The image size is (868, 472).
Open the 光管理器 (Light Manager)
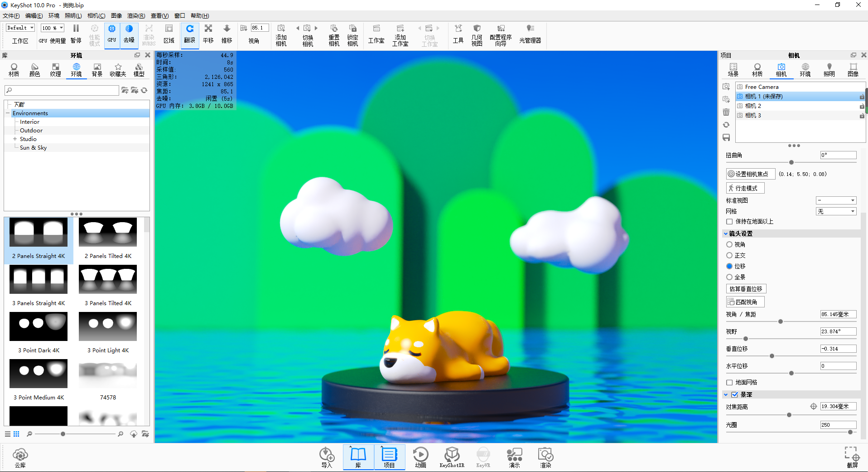530,34
